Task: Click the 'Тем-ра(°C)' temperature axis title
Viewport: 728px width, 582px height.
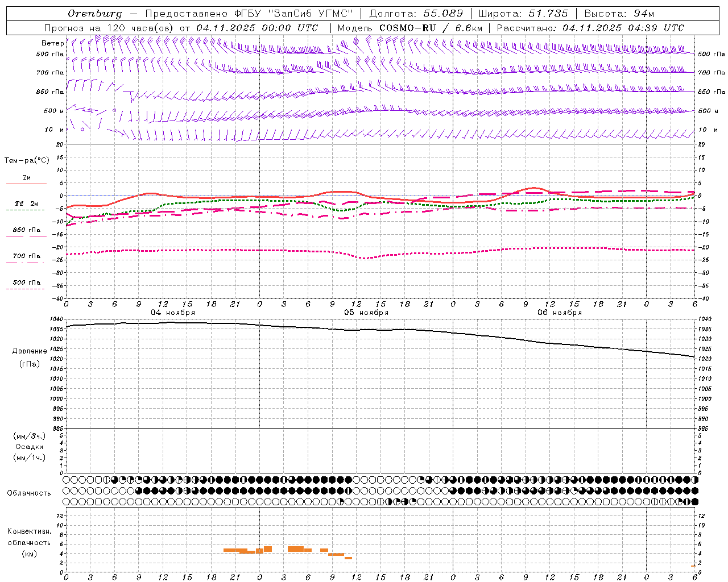Action: click(27, 160)
